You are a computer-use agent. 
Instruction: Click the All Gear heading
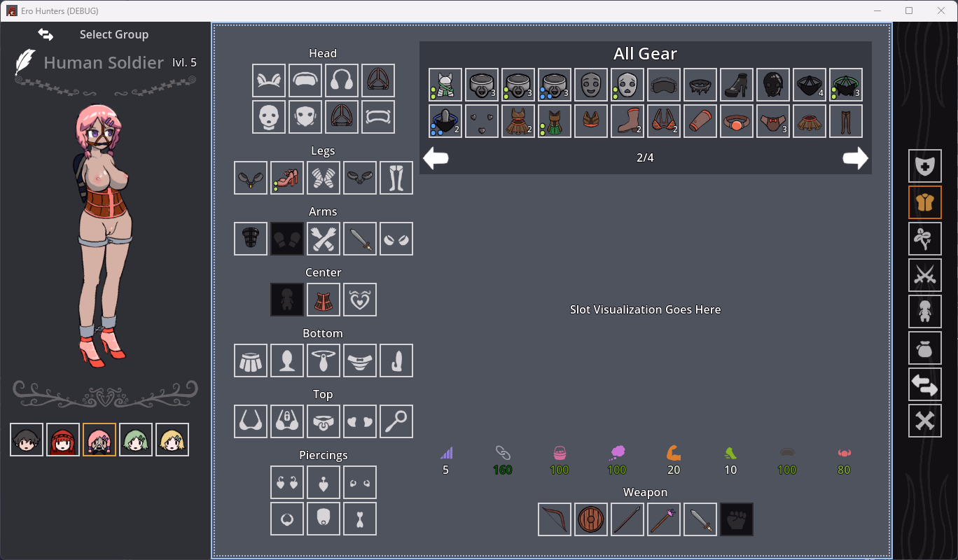click(645, 54)
